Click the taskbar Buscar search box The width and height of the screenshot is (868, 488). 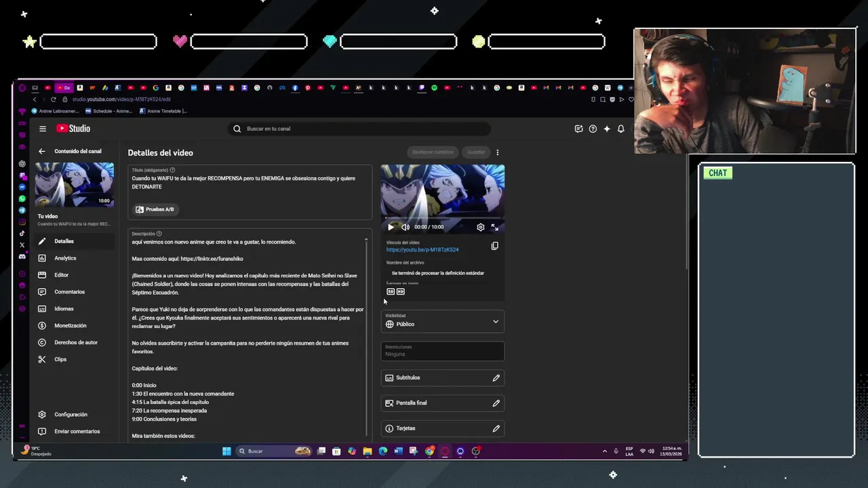click(x=274, y=451)
